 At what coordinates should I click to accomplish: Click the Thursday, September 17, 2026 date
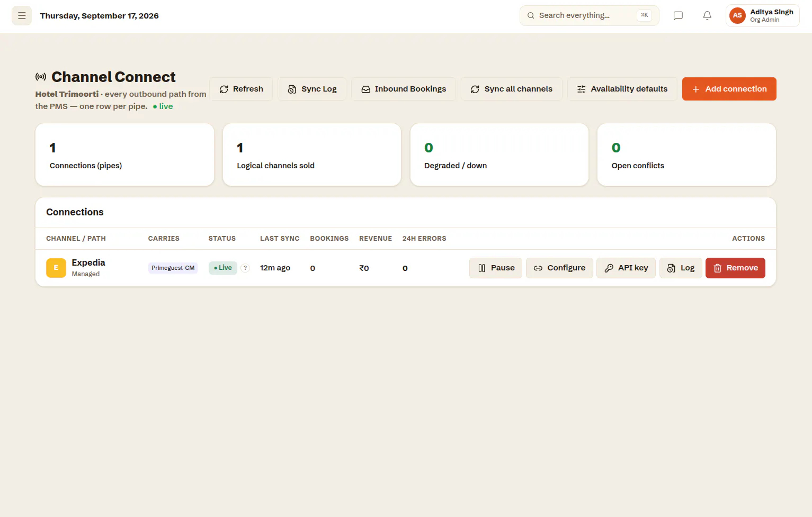[x=100, y=16]
